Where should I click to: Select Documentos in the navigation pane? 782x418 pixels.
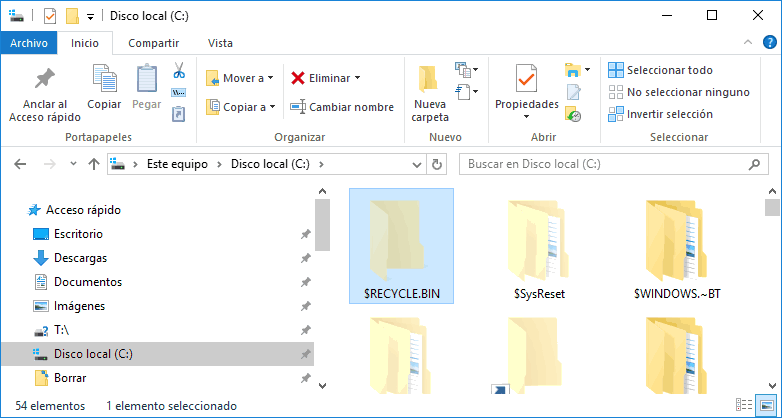click(88, 282)
